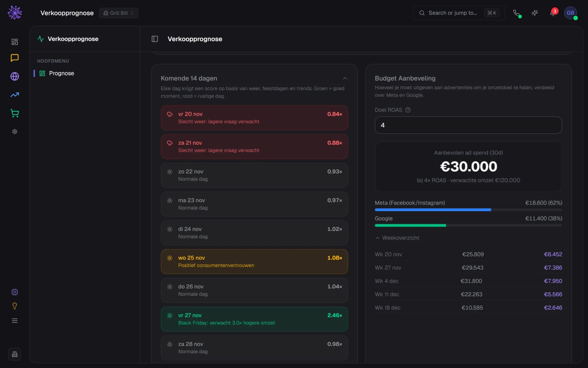The image size is (588, 368).
Task: Click the ⌘K shortcut badge
Action: [492, 13]
